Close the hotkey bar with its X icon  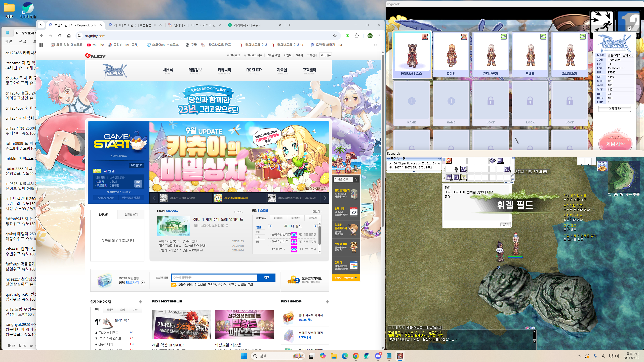[x=513, y=158]
